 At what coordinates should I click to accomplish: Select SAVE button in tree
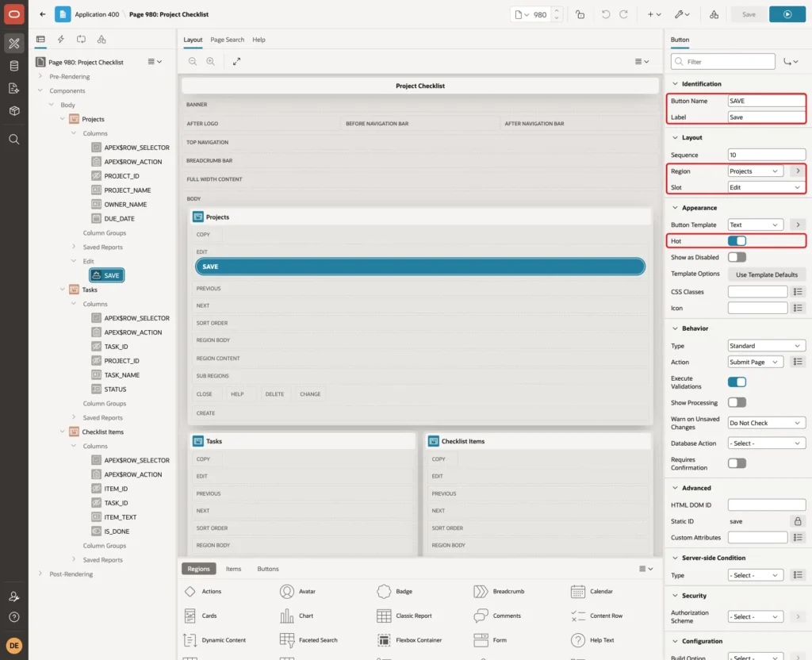(107, 275)
